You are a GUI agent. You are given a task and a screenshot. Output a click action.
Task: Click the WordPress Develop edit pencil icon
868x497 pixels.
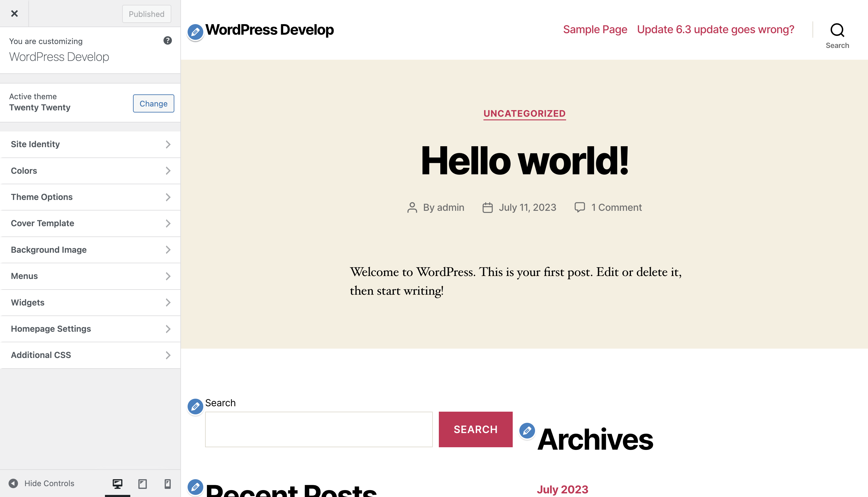tap(194, 30)
